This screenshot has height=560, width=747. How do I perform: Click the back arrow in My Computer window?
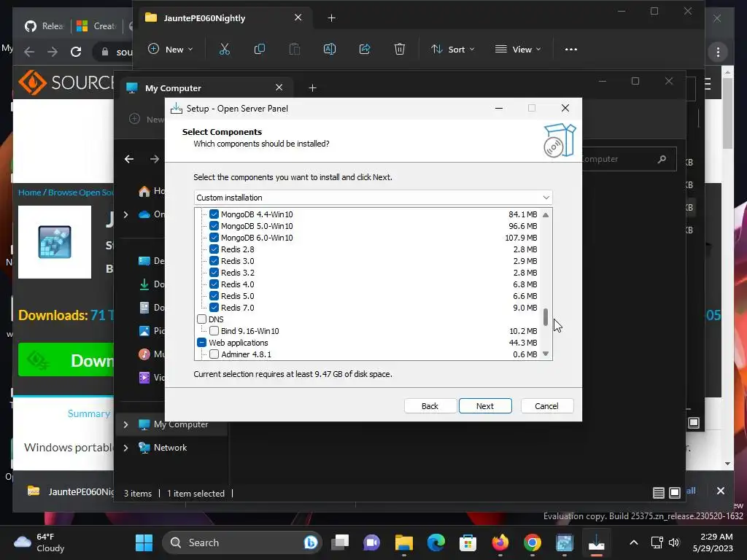tap(129, 159)
